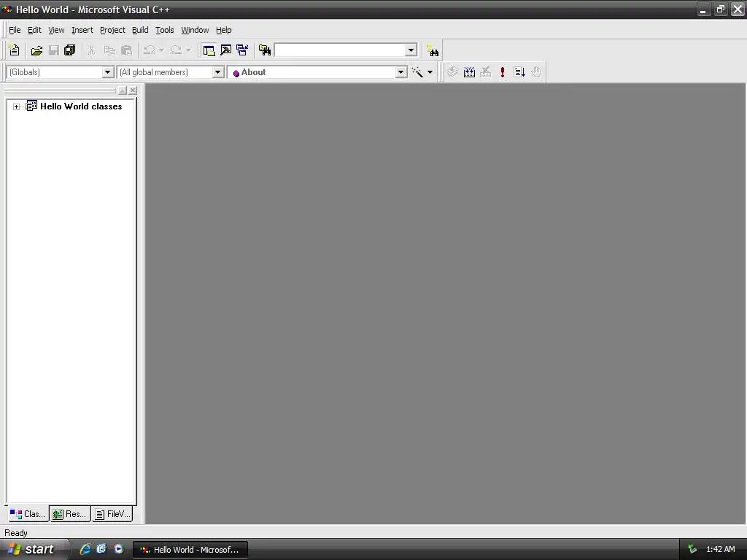Open the WizardBar actions dropdown arrow

coord(430,72)
